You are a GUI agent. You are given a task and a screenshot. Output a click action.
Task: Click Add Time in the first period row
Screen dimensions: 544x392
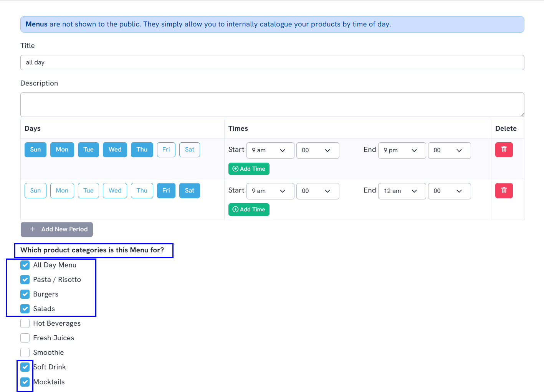point(249,169)
